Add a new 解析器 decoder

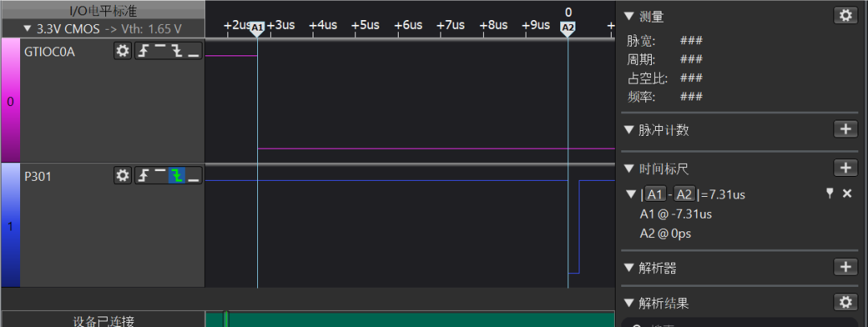coord(845,267)
